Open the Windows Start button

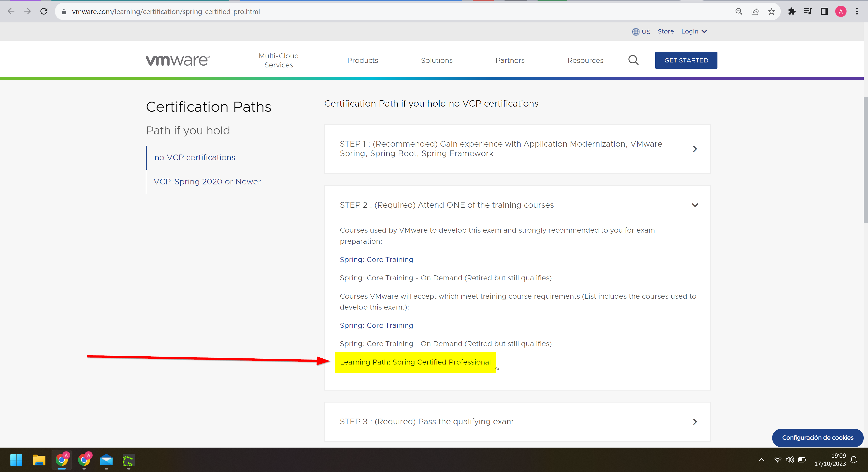point(16,460)
